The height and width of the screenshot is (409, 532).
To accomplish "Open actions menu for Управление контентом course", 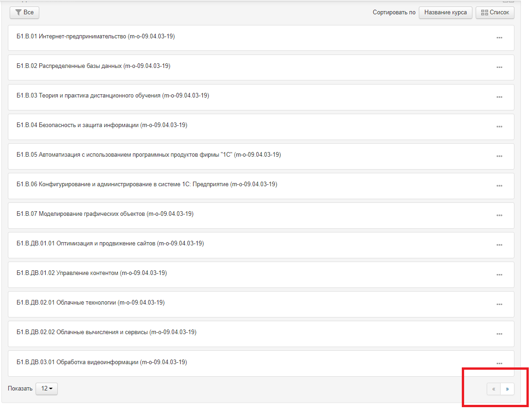I will (499, 275).
